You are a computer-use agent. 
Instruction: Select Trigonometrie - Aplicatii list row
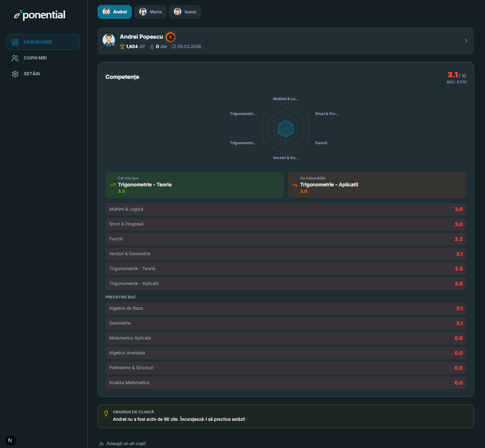286,283
